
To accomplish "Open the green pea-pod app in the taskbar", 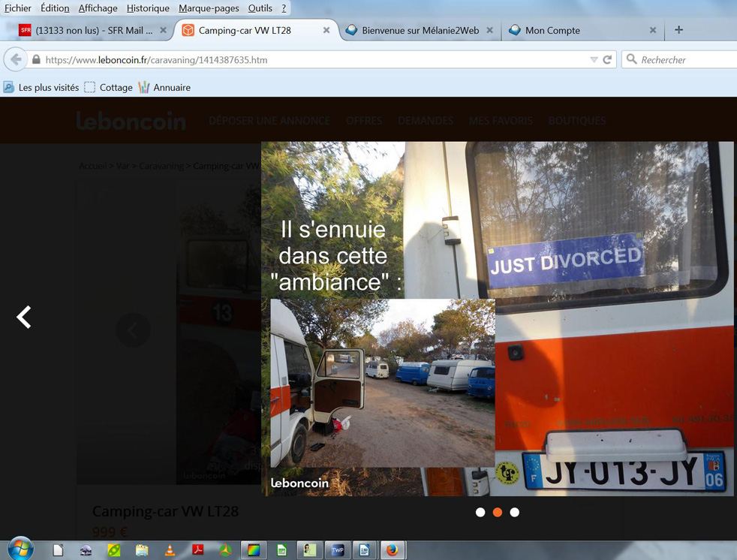I will pos(114,549).
